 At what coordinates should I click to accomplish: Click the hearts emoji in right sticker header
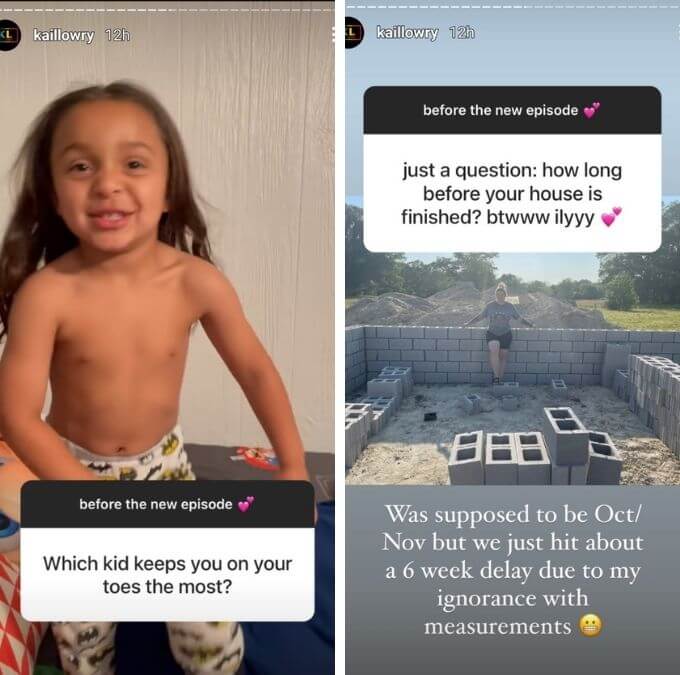click(592, 110)
